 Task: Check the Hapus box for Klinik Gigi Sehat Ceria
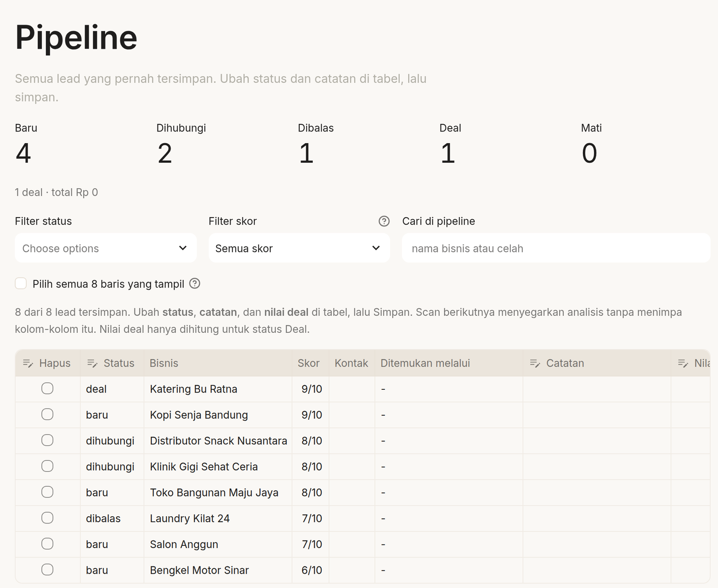[48, 466]
